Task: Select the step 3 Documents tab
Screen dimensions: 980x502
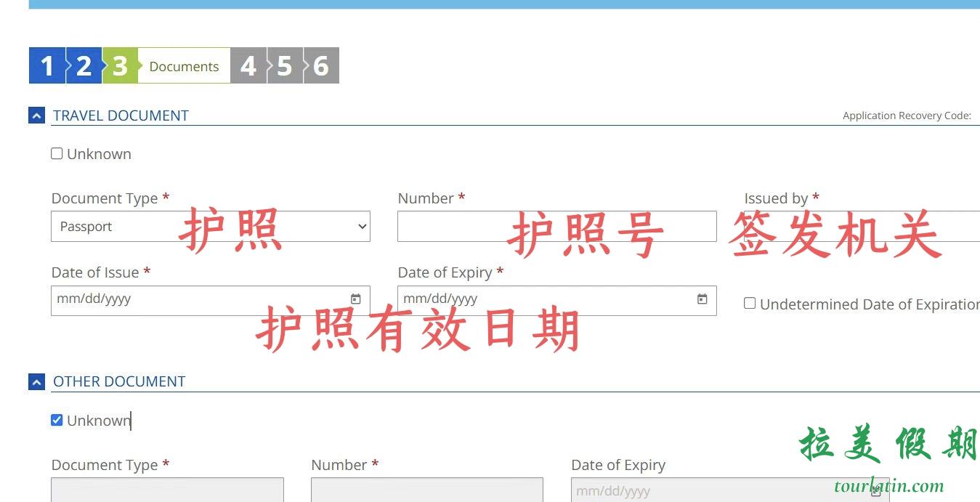Action: tap(183, 66)
